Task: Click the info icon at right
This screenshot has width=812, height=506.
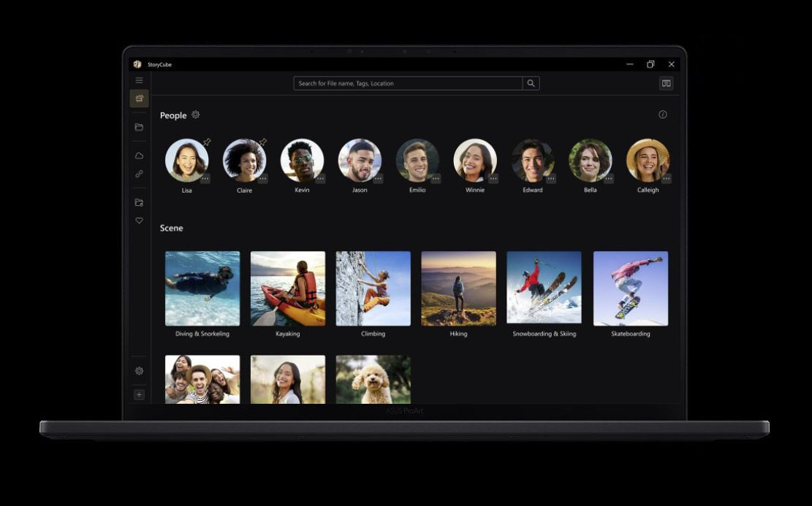Action: (663, 115)
